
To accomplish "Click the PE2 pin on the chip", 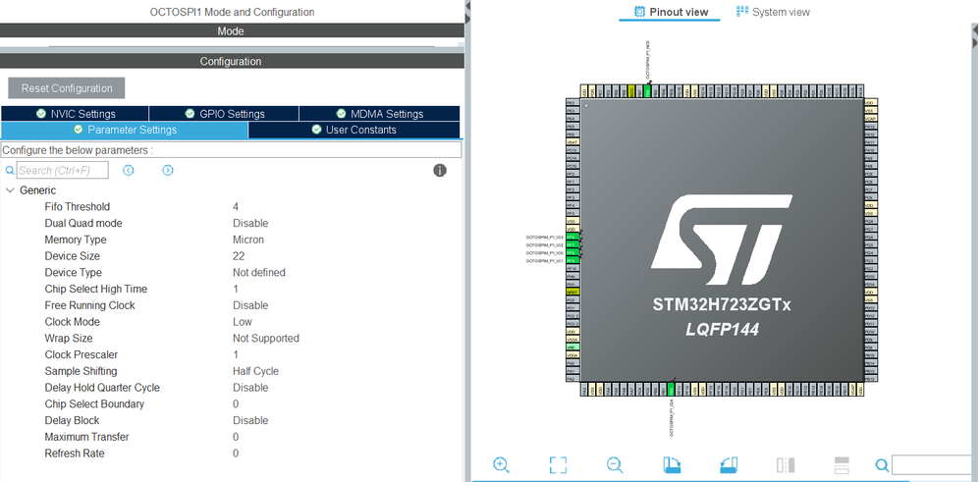I will (x=572, y=102).
